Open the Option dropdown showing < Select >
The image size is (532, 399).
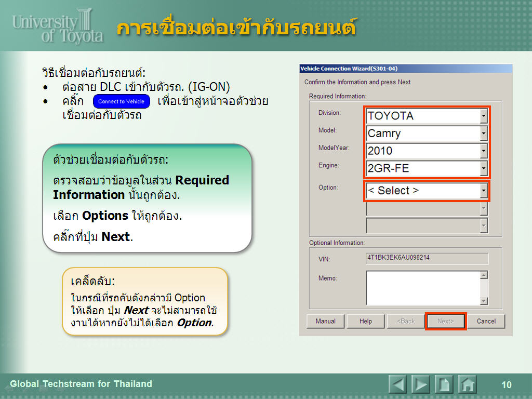[427, 191]
